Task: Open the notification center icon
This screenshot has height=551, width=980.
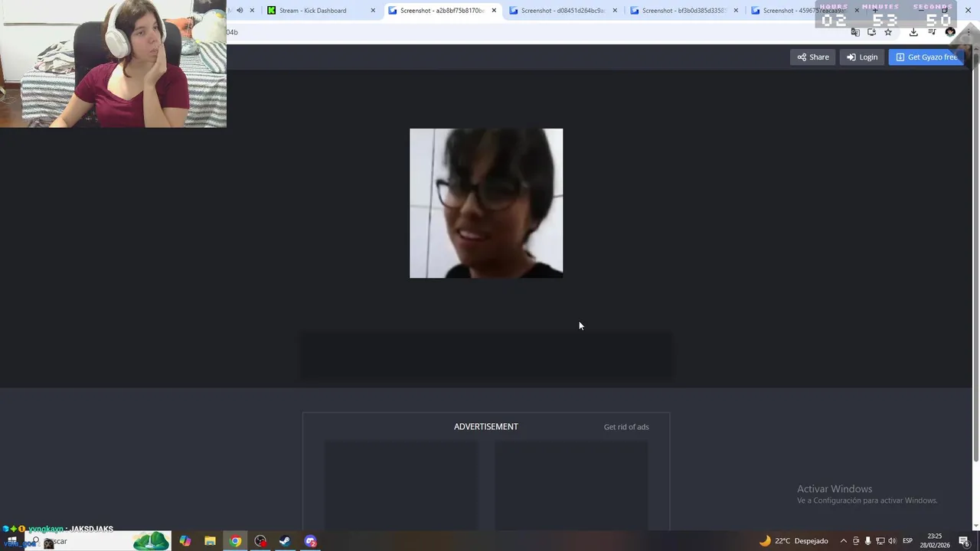Action: tap(964, 541)
